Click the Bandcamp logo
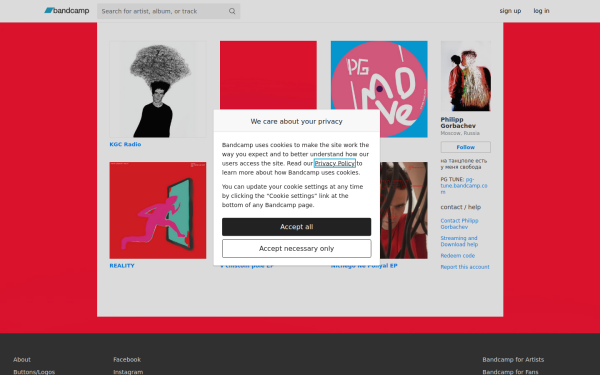The image size is (600, 375). point(67,11)
